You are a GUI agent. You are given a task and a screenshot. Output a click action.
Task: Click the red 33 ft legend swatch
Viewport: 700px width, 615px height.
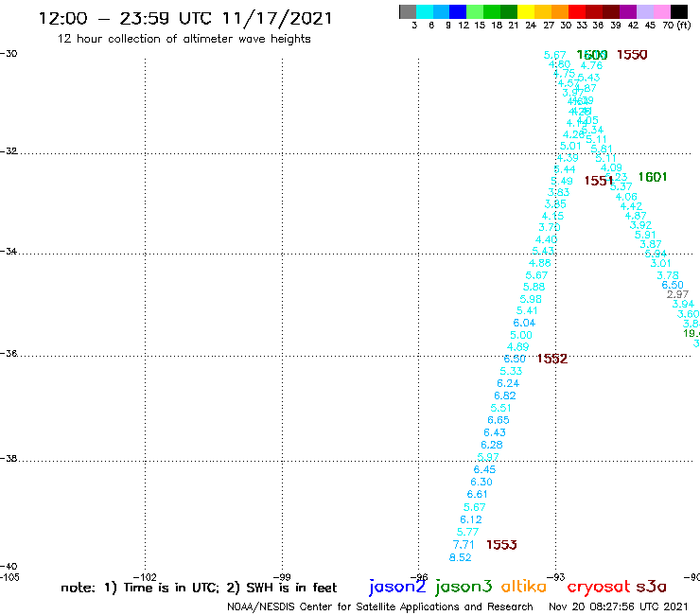[x=577, y=11]
